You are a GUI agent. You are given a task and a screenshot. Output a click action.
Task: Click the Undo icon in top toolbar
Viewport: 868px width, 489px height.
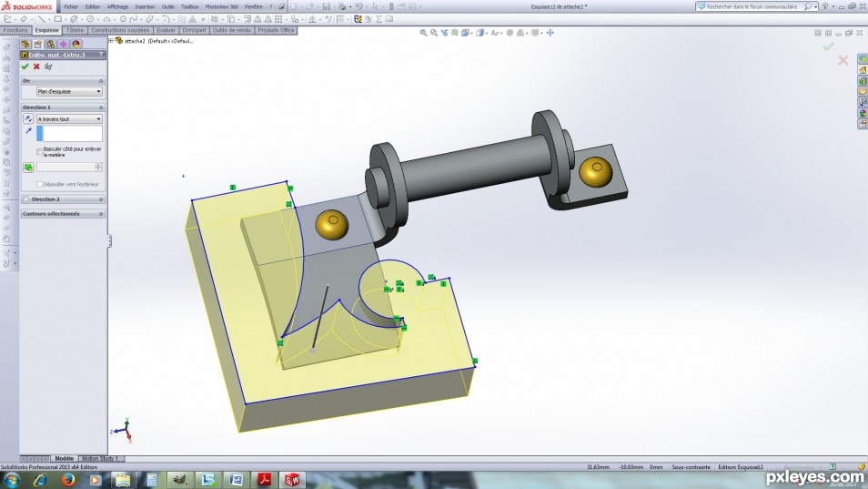pyautogui.click(x=358, y=6)
